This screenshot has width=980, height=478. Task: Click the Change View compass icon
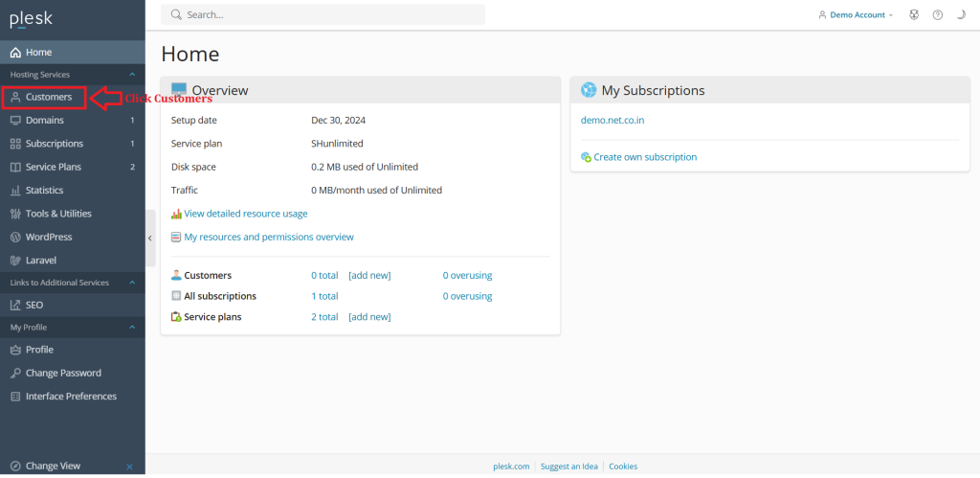click(15, 467)
